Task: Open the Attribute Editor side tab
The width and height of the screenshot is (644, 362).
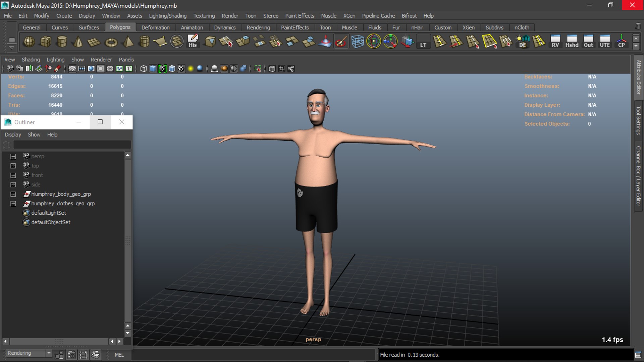Action: pos(639,77)
